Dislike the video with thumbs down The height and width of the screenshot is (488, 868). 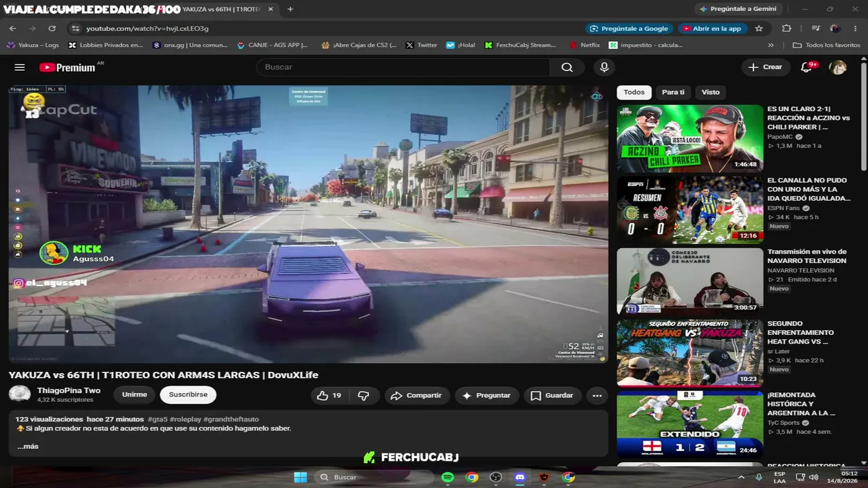363,395
